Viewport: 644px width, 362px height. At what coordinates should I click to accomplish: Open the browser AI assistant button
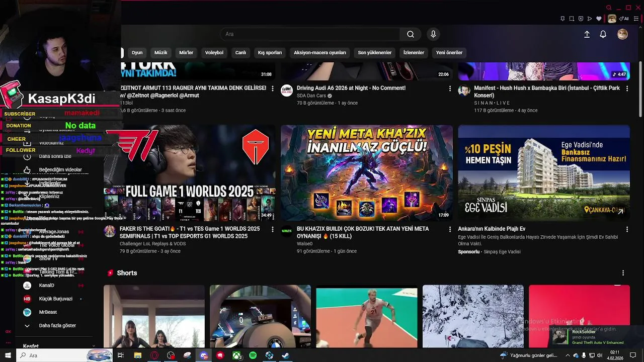(624, 19)
